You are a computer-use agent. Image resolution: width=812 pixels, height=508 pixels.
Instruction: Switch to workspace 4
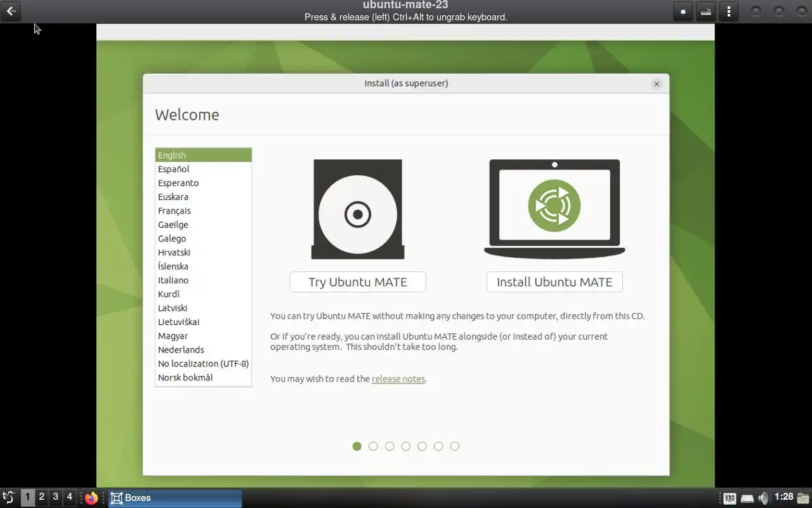coord(69,497)
